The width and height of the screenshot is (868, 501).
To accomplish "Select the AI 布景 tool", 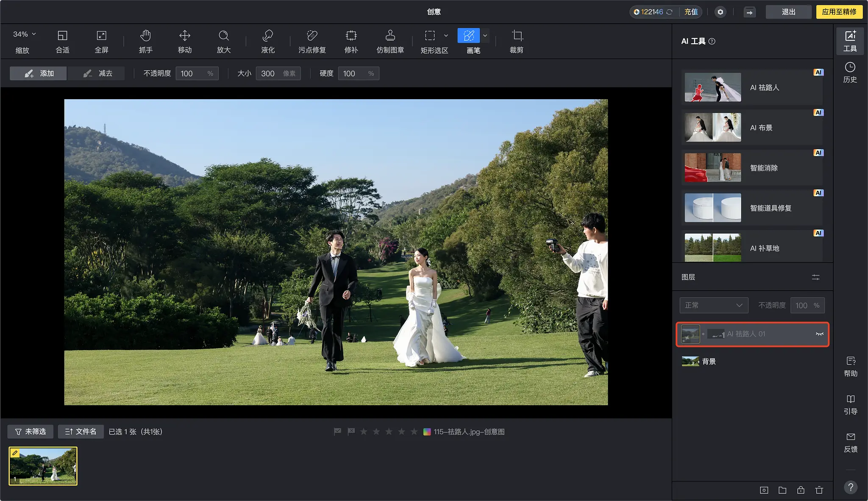I will [x=752, y=128].
